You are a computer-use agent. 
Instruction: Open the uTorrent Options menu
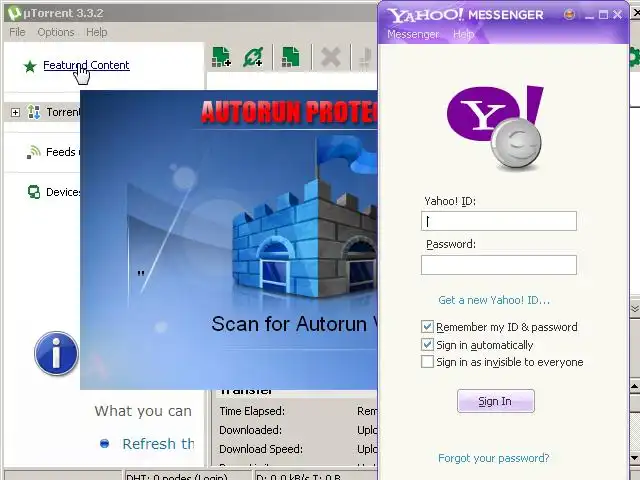tap(56, 32)
